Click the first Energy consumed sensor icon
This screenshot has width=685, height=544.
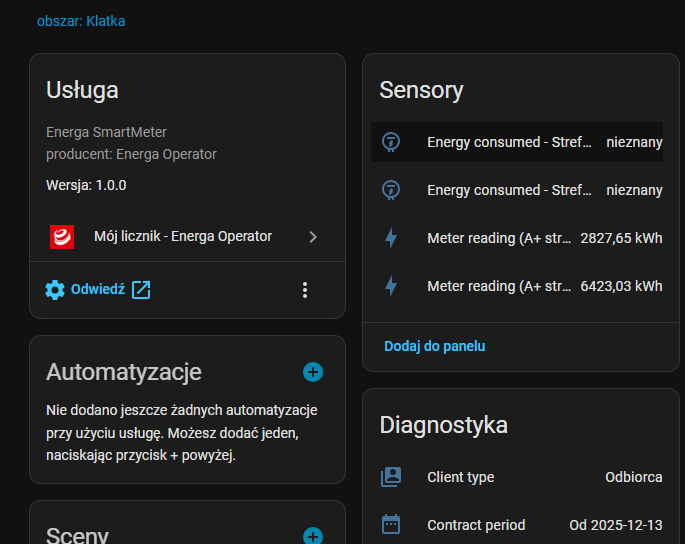pos(391,142)
